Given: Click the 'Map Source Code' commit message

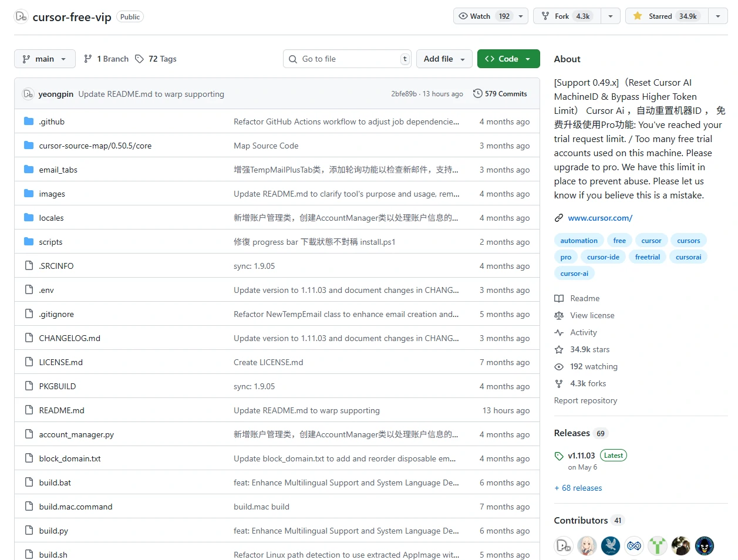Looking at the screenshot, I should click(x=266, y=146).
